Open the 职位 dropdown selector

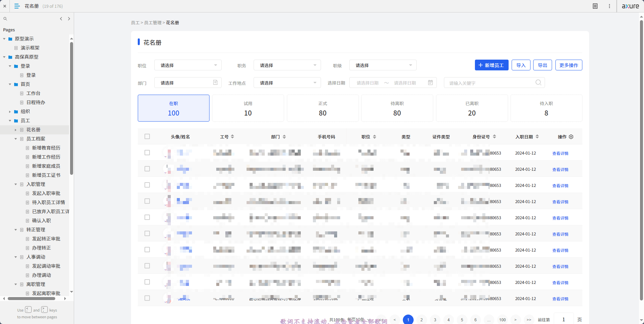(x=188, y=65)
